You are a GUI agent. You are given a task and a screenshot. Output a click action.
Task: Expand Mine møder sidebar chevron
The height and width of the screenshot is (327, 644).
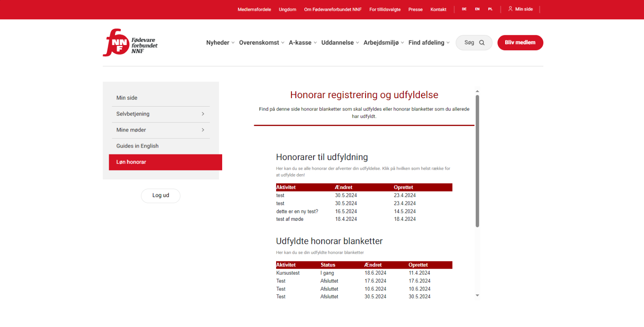[x=203, y=130]
